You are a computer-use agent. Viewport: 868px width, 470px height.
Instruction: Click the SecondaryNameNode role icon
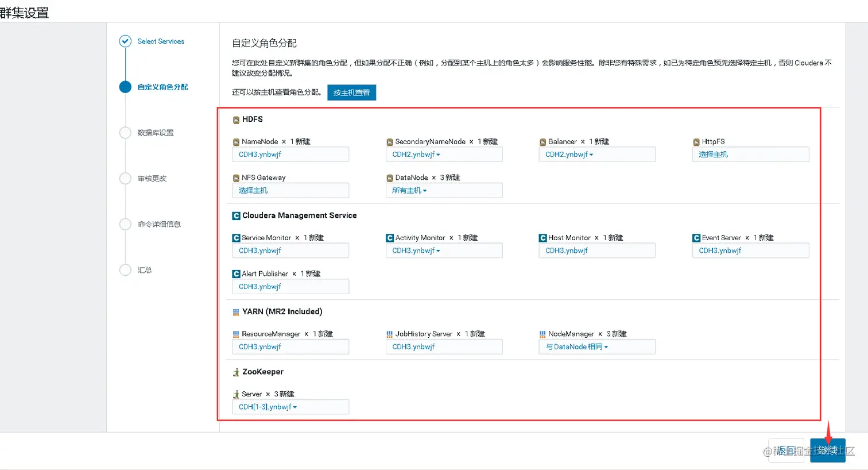390,142
